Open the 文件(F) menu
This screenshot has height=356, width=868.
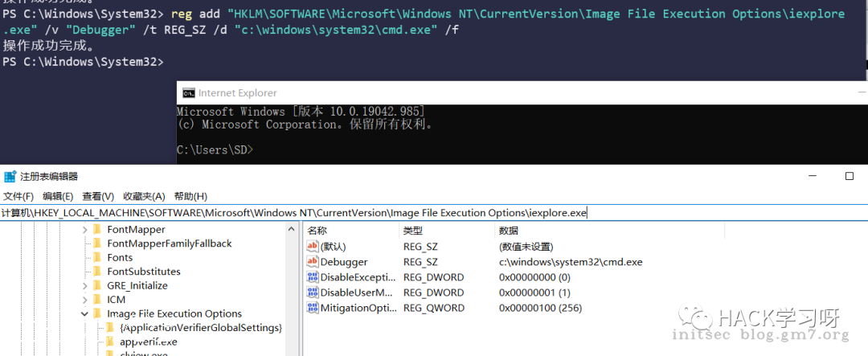(18, 196)
